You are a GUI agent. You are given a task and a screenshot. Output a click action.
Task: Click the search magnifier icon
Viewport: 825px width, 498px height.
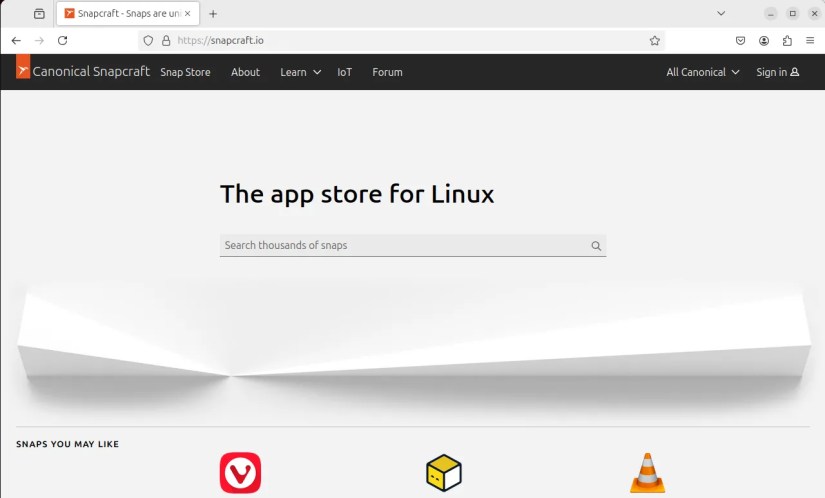pyautogui.click(x=596, y=246)
